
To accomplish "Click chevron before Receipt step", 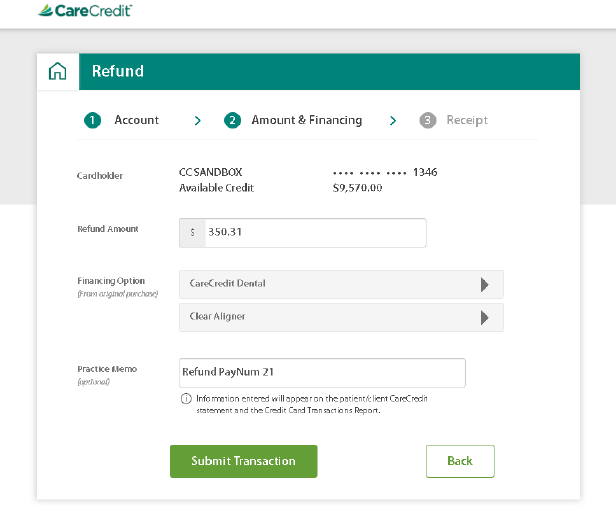I will [x=393, y=121].
